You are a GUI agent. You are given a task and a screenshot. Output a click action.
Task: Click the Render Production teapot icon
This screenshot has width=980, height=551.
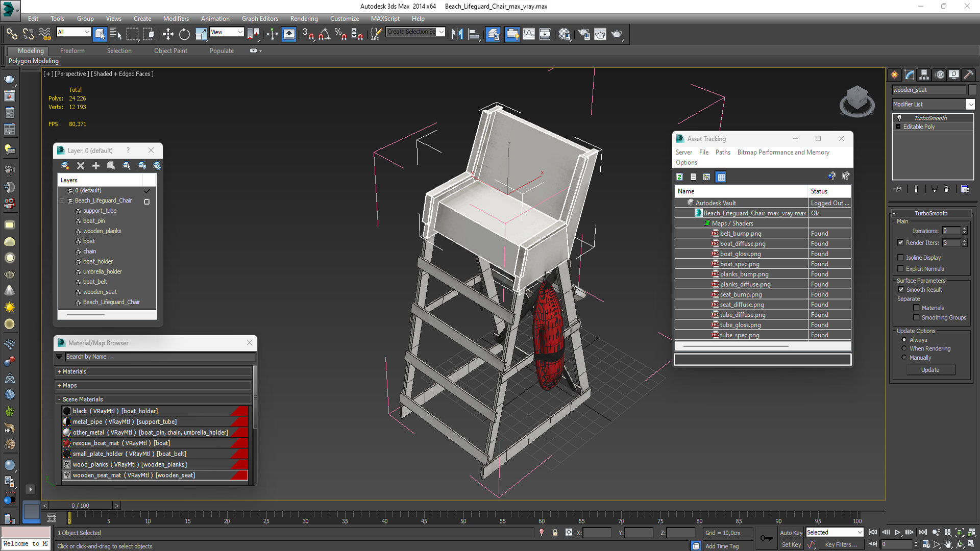tap(617, 34)
